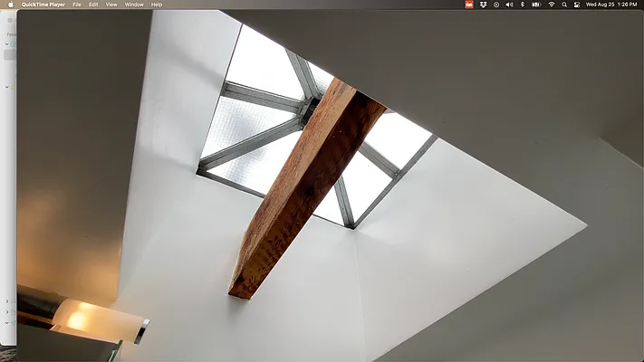
Task: Select the highlighted sidebar item behind the window
Action: tap(8, 55)
